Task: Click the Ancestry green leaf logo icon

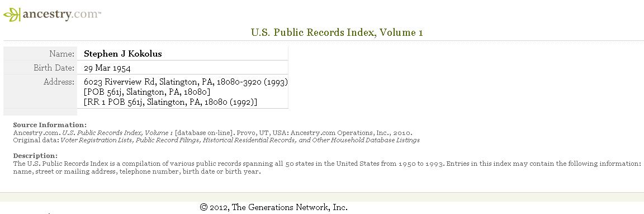Action: point(12,15)
